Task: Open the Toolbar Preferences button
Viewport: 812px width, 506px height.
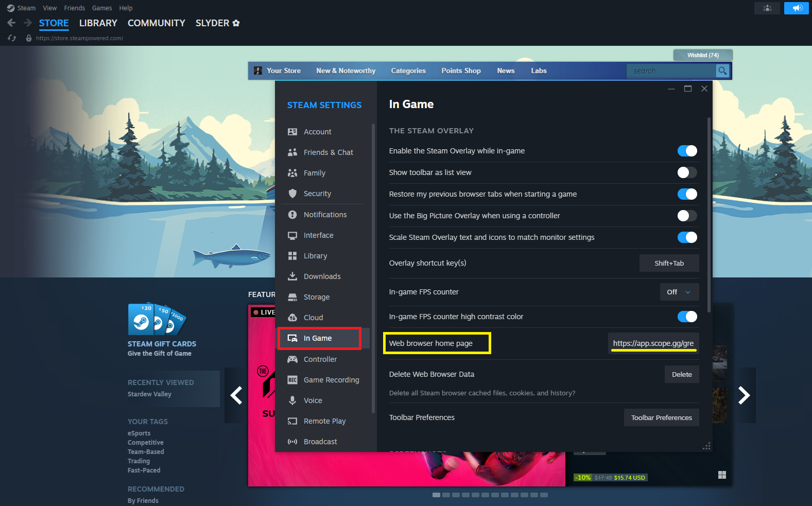Action: [661, 417]
